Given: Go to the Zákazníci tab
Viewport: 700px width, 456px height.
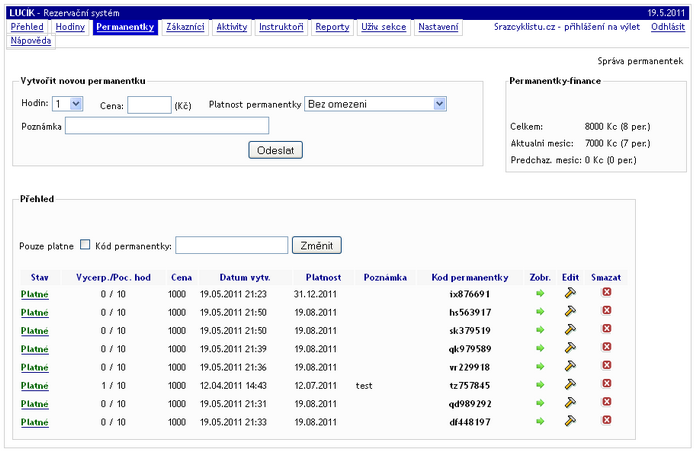Looking at the screenshot, I should click(185, 27).
